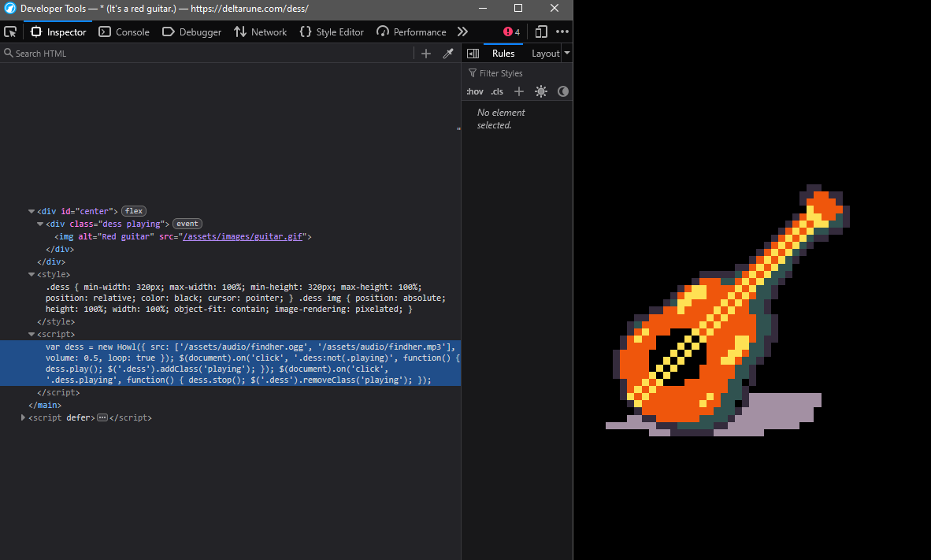Add a new CSS rule plus icon
Screen dimensions: 931x560
[x=519, y=91]
